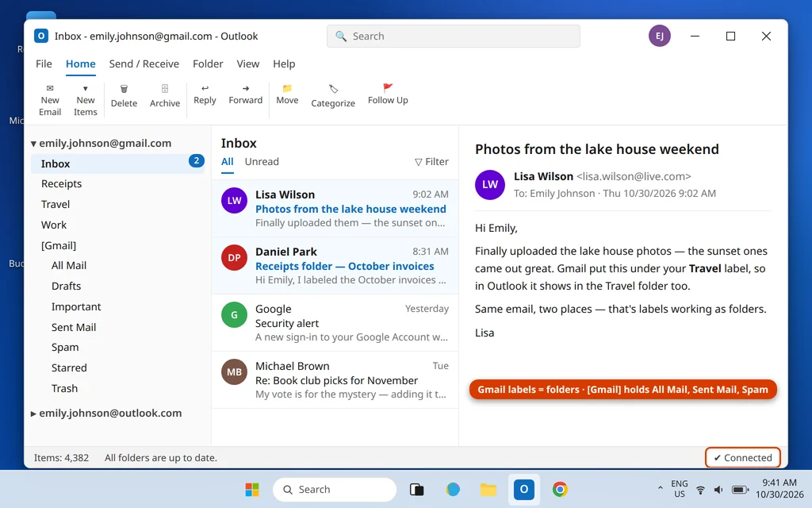Viewport: 812px width, 508px height.
Task: Open Task View from the taskbar
Action: [x=417, y=489]
